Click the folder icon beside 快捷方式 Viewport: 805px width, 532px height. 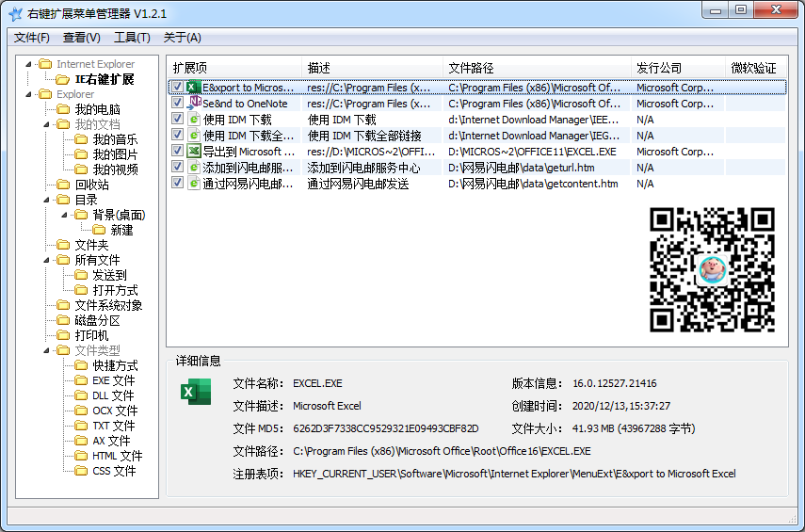coord(81,365)
